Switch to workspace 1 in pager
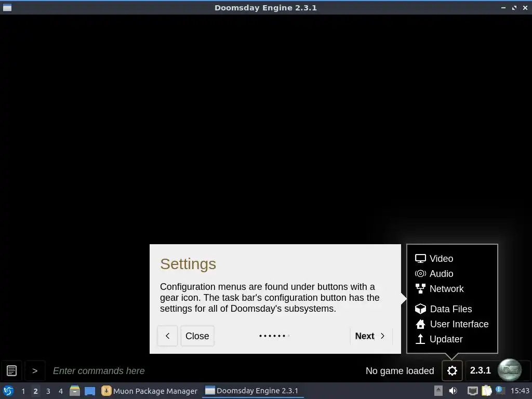The height and width of the screenshot is (399, 532). [23, 391]
